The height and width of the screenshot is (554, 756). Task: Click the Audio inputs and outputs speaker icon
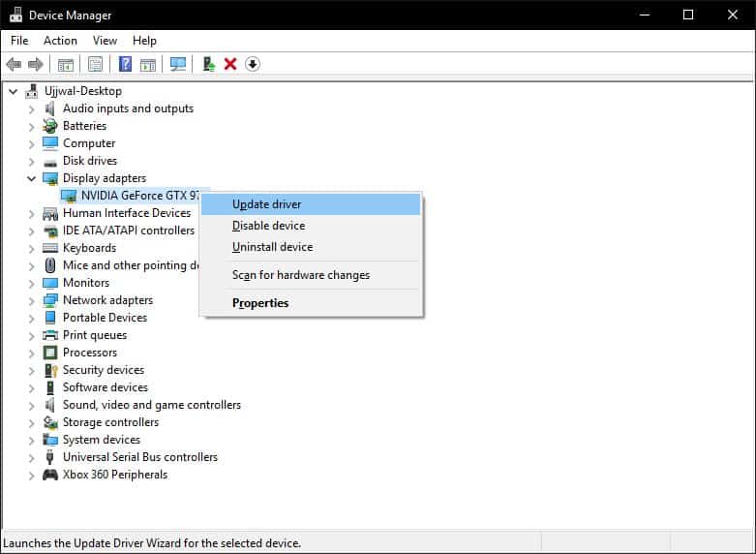49,108
